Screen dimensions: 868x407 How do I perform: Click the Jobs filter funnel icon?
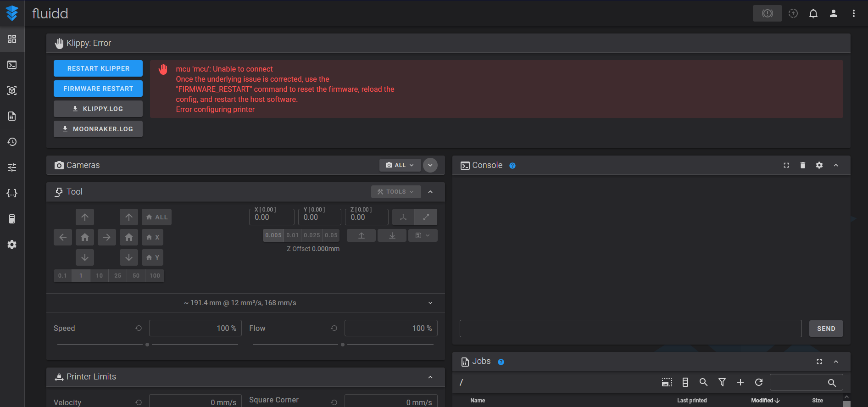tap(722, 382)
